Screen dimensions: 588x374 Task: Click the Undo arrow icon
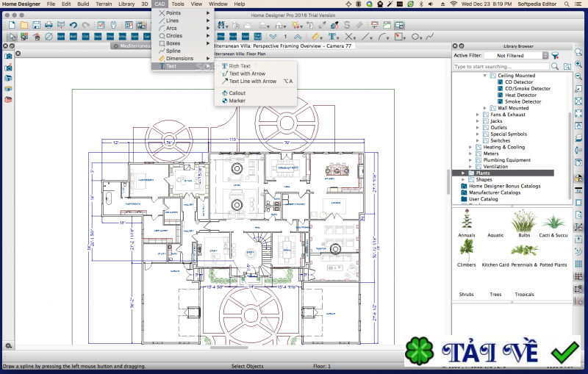[73, 25]
